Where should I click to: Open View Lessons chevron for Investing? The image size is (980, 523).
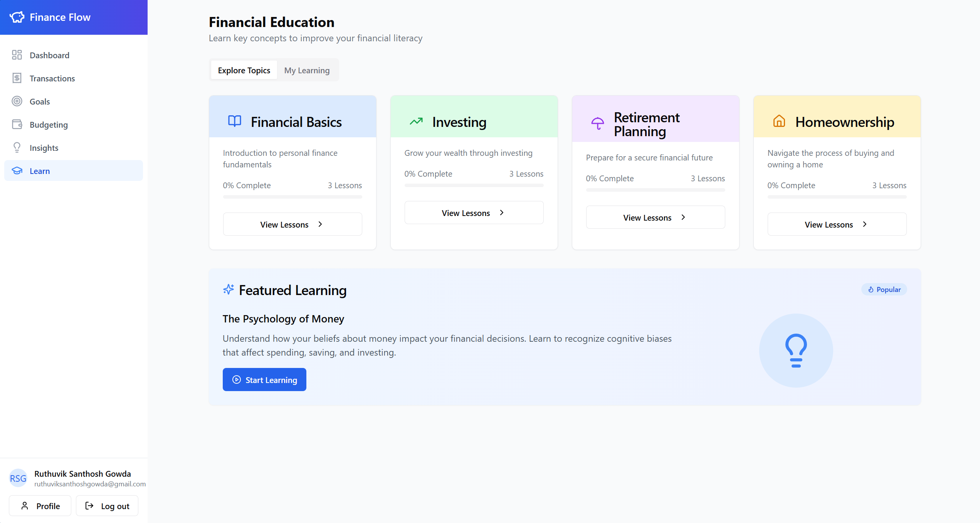(501, 213)
